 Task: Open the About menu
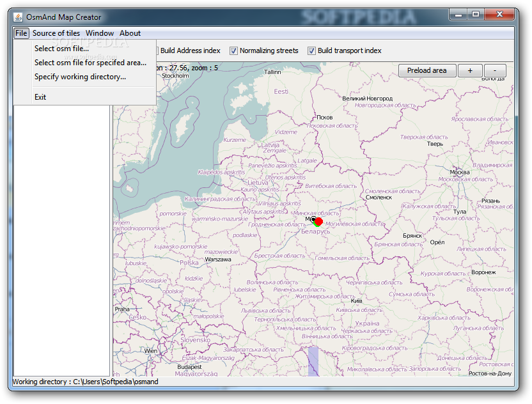pyautogui.click(x=130, y=33)
